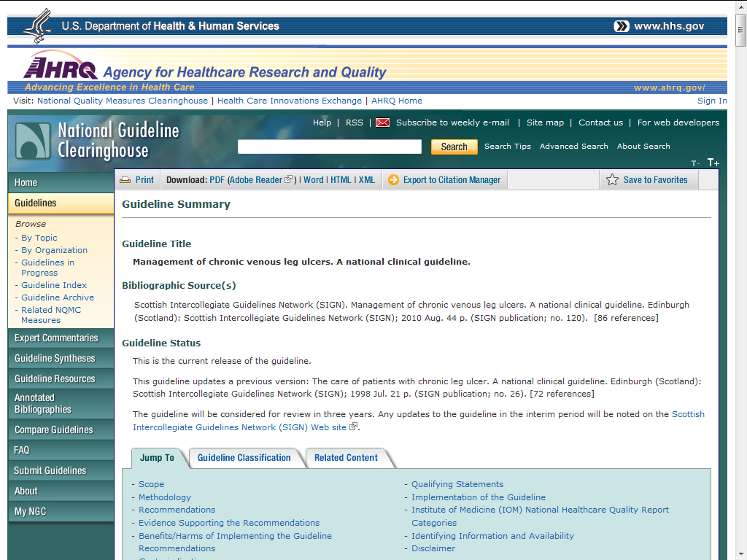
Task: Open the Site map link
Action: [545, 122]
